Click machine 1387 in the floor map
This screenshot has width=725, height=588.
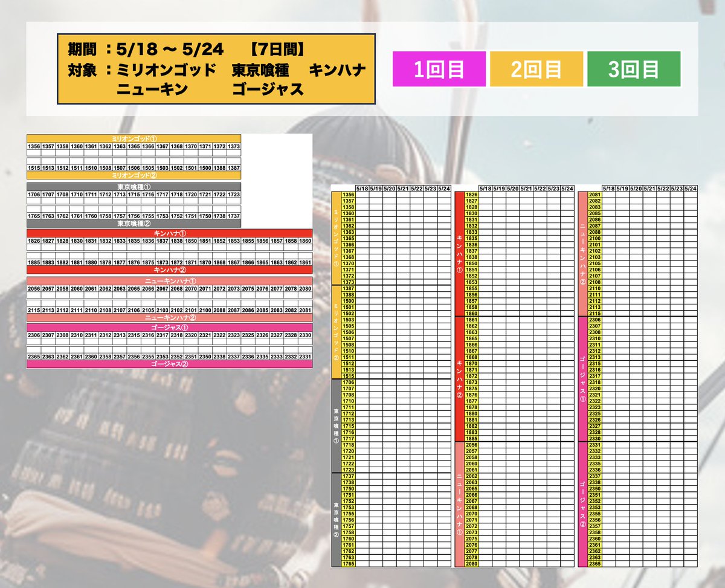click(233, 168)
